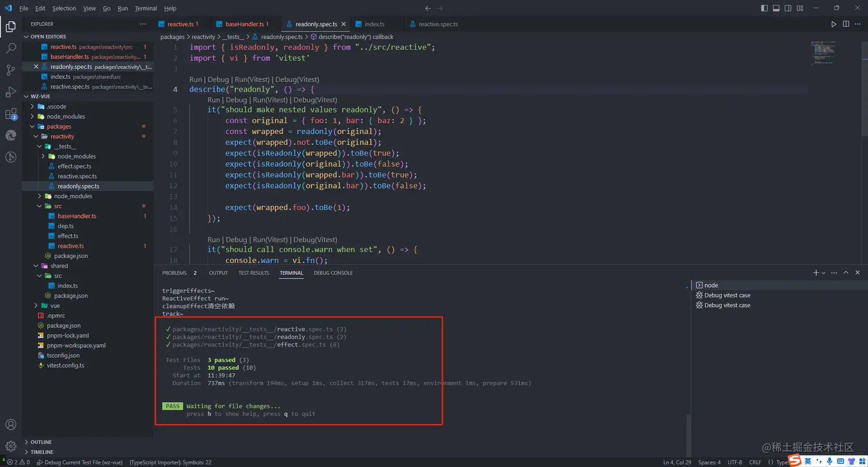Close readonly.spec.ts in Open Editors list

point(36,67)
